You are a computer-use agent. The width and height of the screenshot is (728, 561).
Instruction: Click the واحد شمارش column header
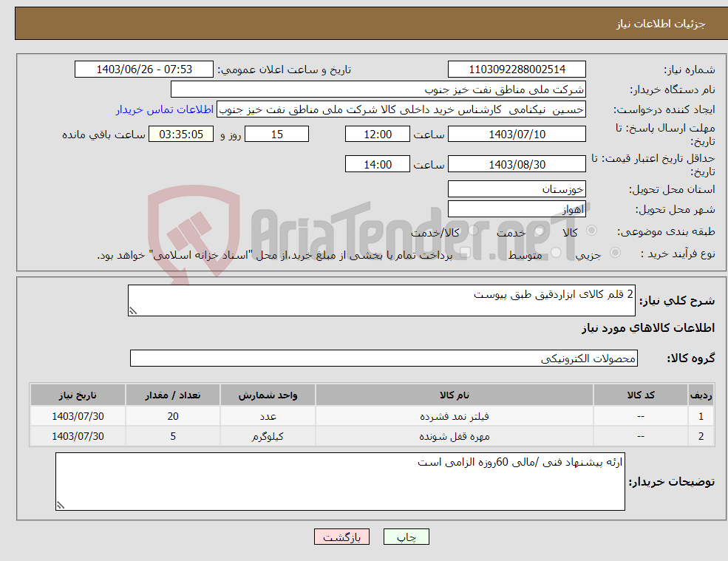pyautogui.click(x=268, y=395)
